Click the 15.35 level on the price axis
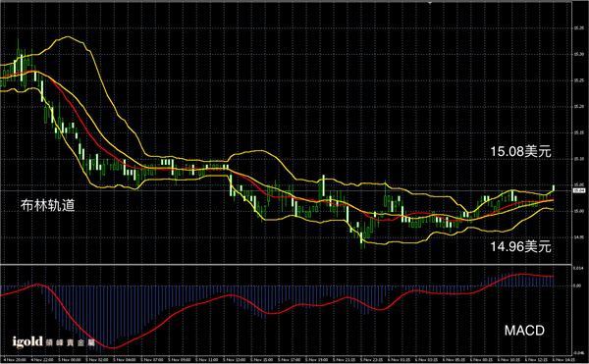This screenshot has height=364, width=589. pos(578,27)
